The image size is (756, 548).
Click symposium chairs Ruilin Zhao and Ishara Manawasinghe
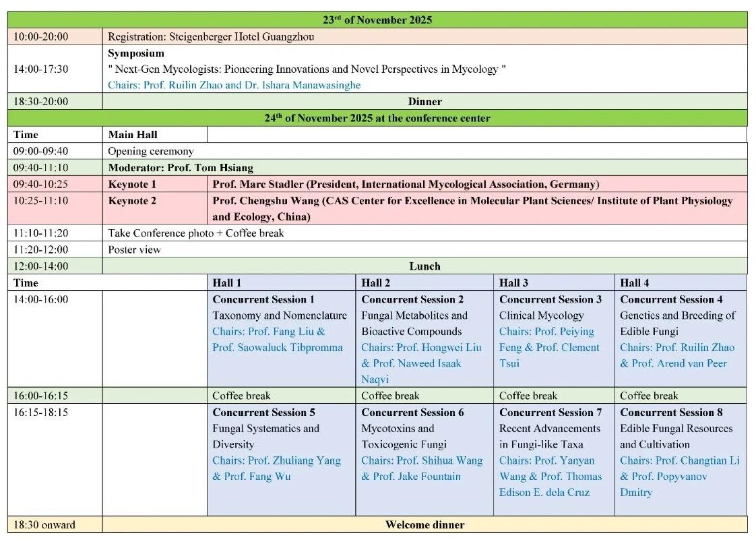coord(234,85)
